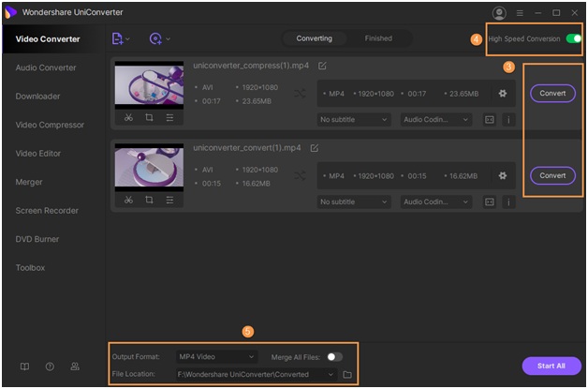Open the help question mark icon
The height and width of the screenshot is (389, 588).
(x=50, y=367)
